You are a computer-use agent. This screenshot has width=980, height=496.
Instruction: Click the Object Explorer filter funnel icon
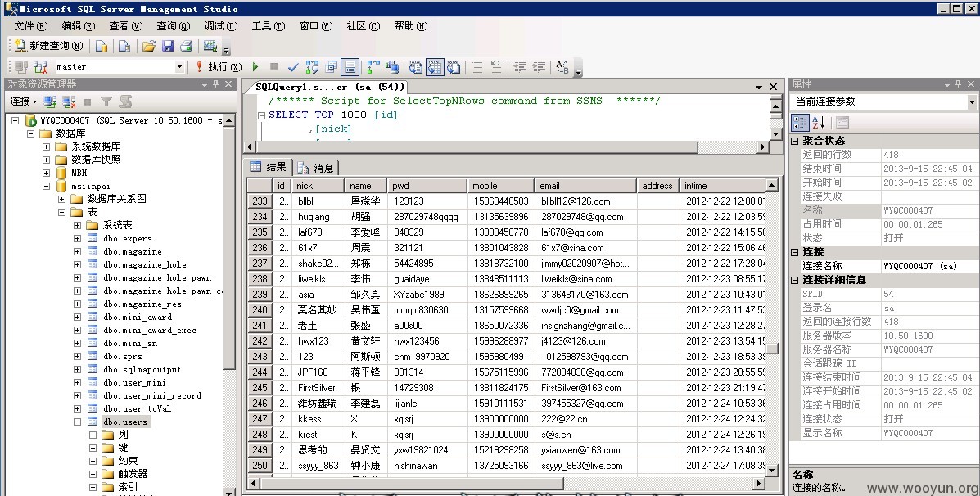coord(107,101)
